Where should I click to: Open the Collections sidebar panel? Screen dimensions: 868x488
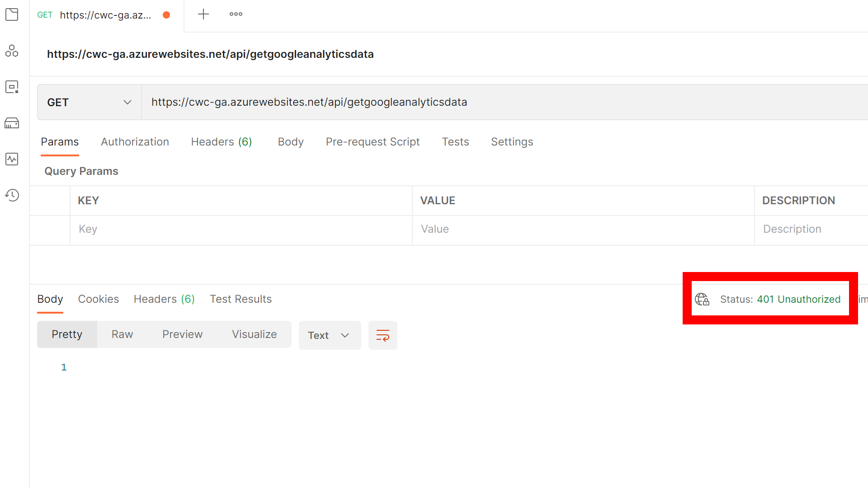click(12, 14)
